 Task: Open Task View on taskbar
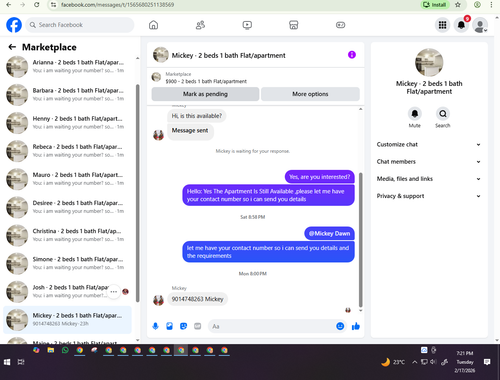coord(21,362)
